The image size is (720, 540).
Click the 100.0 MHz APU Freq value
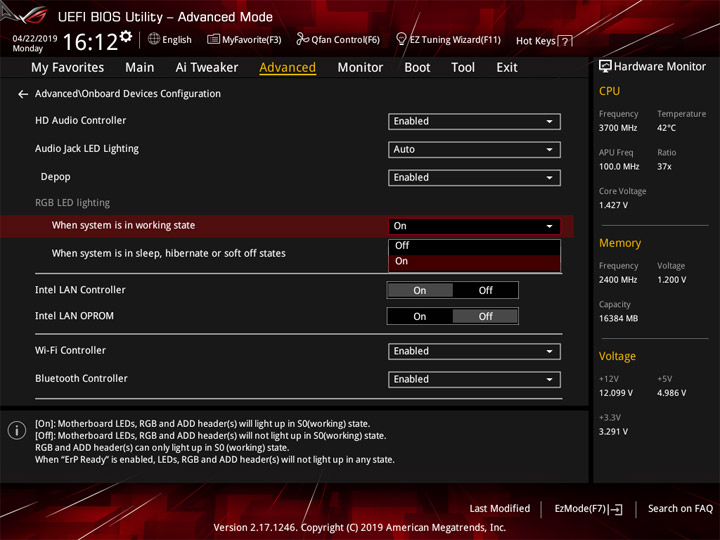619,166
